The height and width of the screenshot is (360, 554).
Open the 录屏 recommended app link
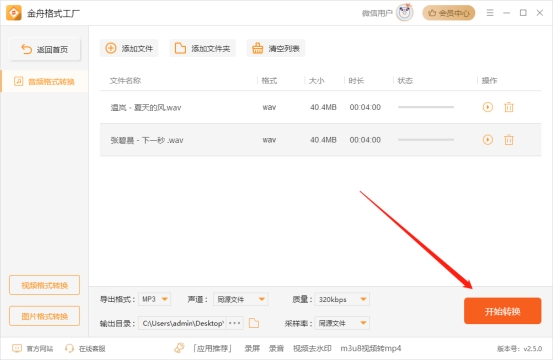(252, 349)
